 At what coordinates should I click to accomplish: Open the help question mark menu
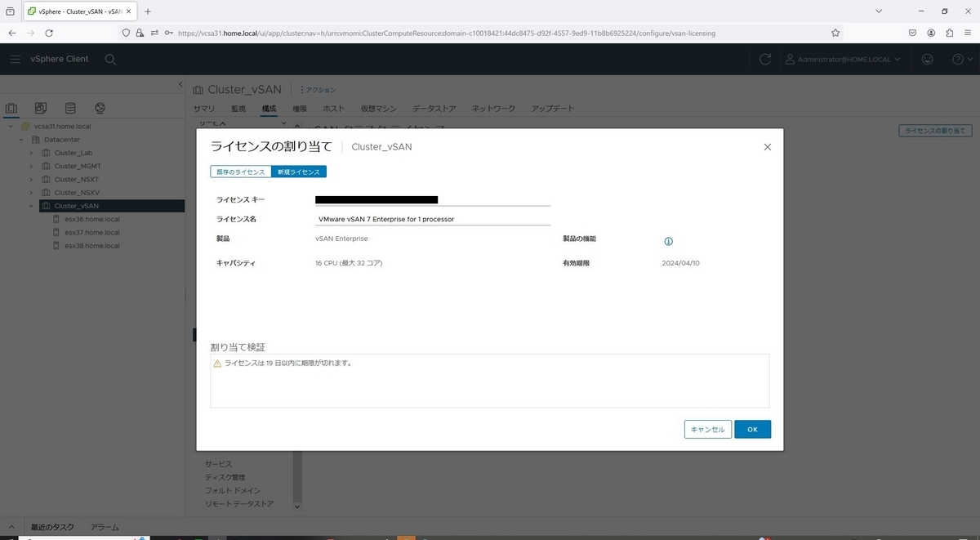(962, 59)
